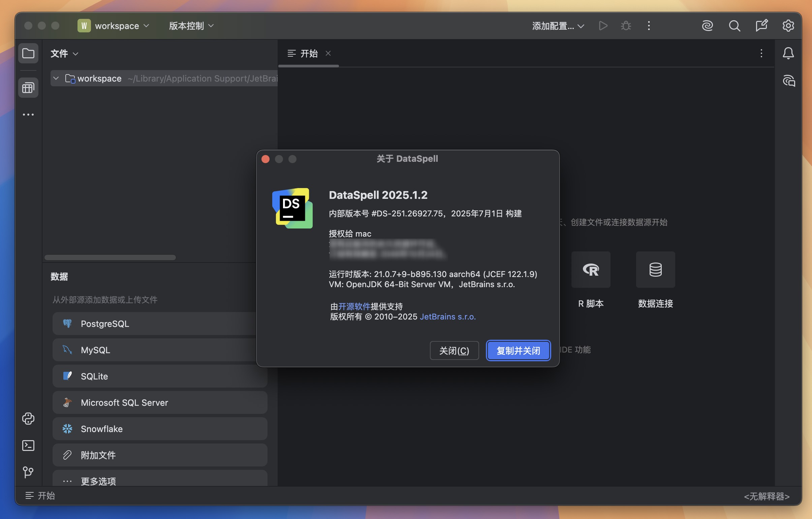Add a SQLite data source
This screenshot has height=519, width=812.
160,376
